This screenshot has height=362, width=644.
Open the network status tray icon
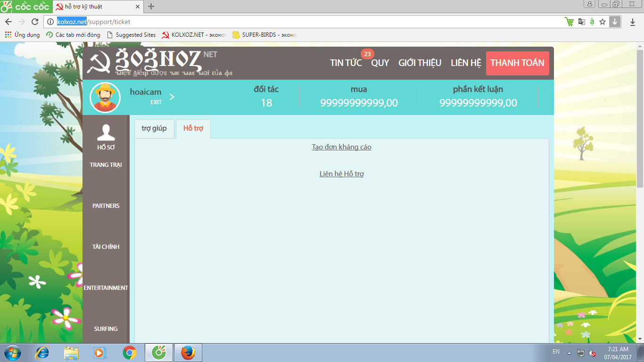click(x=581, y=353)
